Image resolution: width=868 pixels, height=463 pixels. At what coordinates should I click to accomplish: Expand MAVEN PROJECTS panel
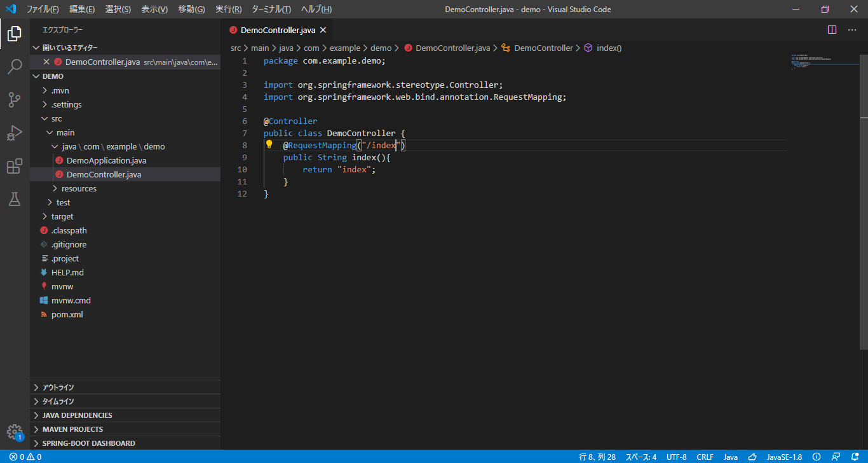point(125,429)
